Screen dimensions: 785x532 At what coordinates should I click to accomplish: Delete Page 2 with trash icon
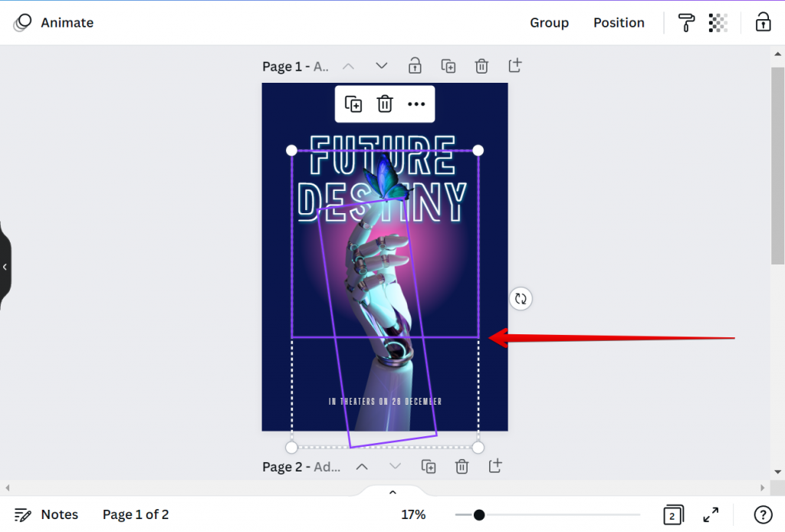[461, 466]
